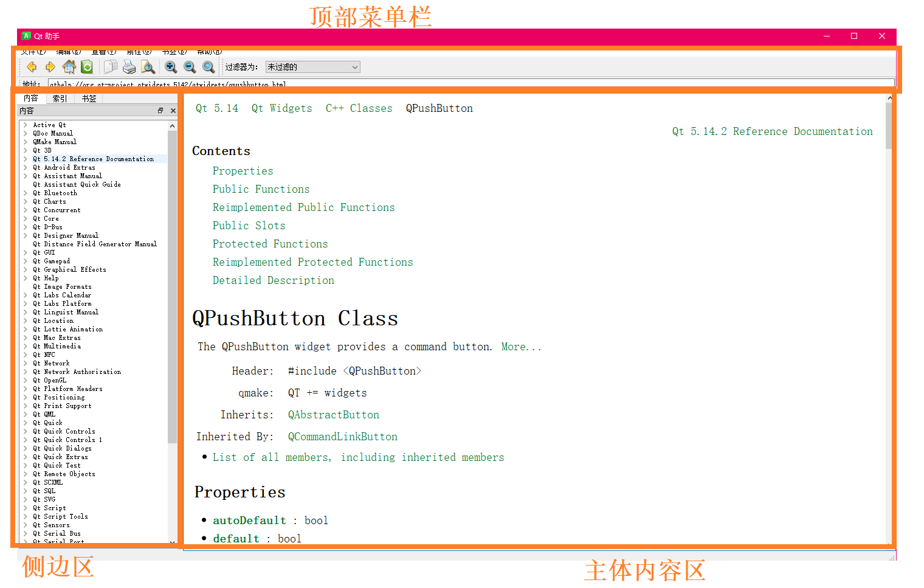Image resolution: width=924 pixels, height=588 pixels.
Task: Select Qt Sensors in contents tree
Action: click(x=51, y=525)
